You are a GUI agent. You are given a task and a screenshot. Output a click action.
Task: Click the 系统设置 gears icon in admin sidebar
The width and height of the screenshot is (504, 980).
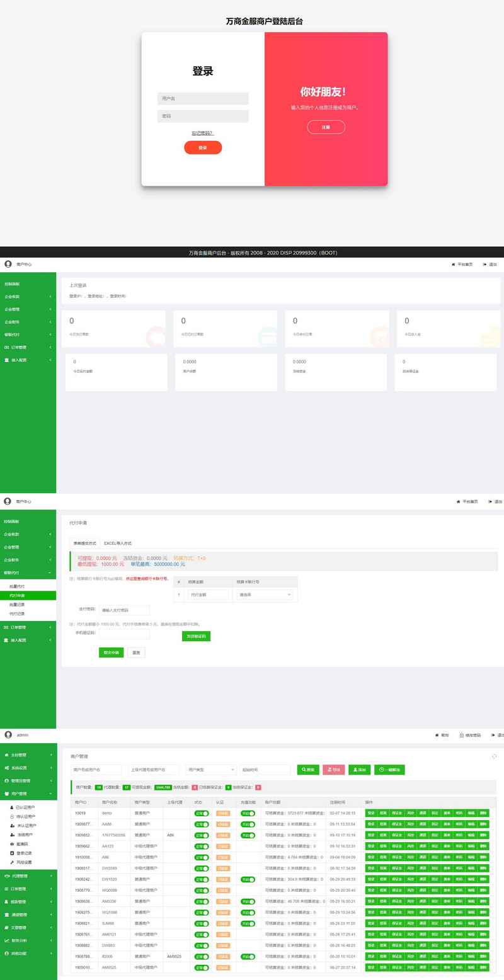click(x=6, y=768)
